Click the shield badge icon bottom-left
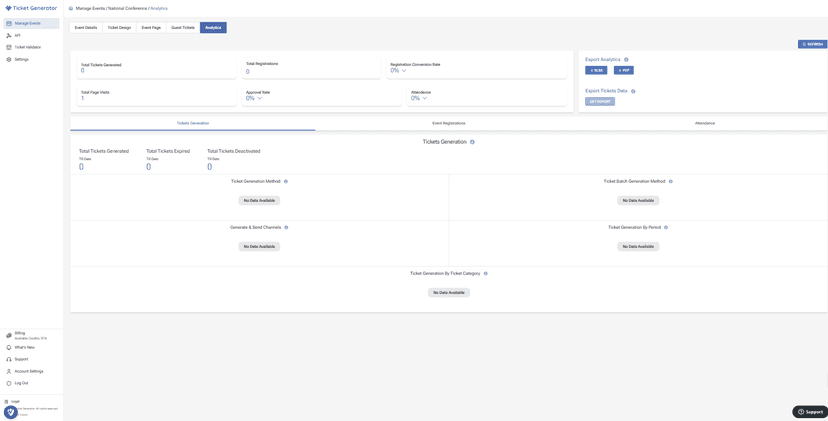The width and height of the screenshot is (828, 421). coord(11,411)
